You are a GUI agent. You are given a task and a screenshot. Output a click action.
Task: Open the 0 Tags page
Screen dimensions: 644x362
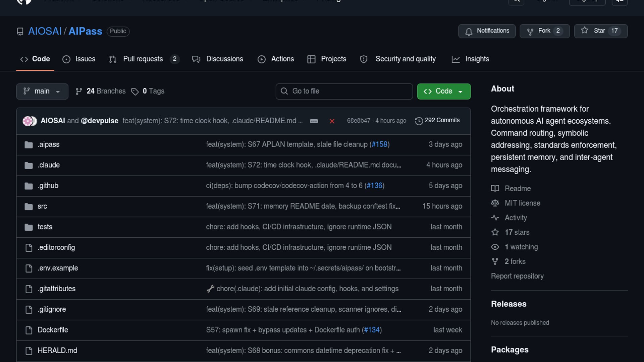tap(148, 91)
